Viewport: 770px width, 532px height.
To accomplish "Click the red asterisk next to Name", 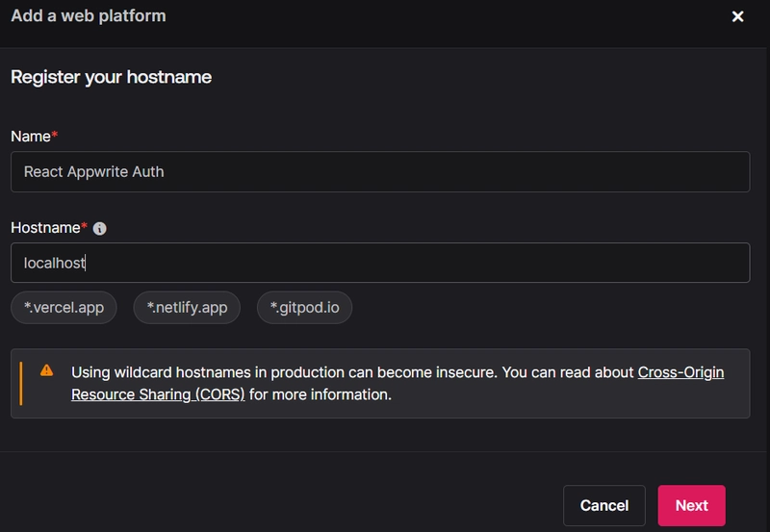I will [55, 134].
